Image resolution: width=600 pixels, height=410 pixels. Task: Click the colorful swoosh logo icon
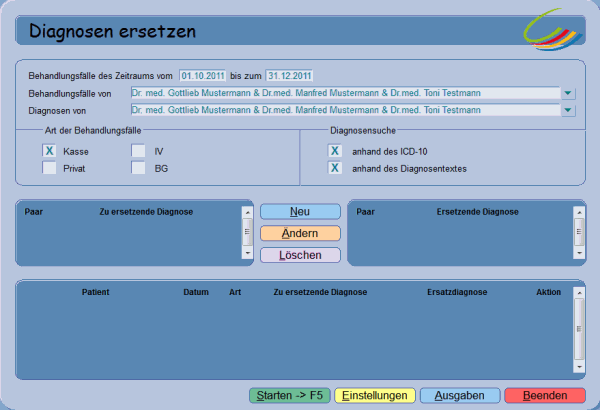(553, 30)
